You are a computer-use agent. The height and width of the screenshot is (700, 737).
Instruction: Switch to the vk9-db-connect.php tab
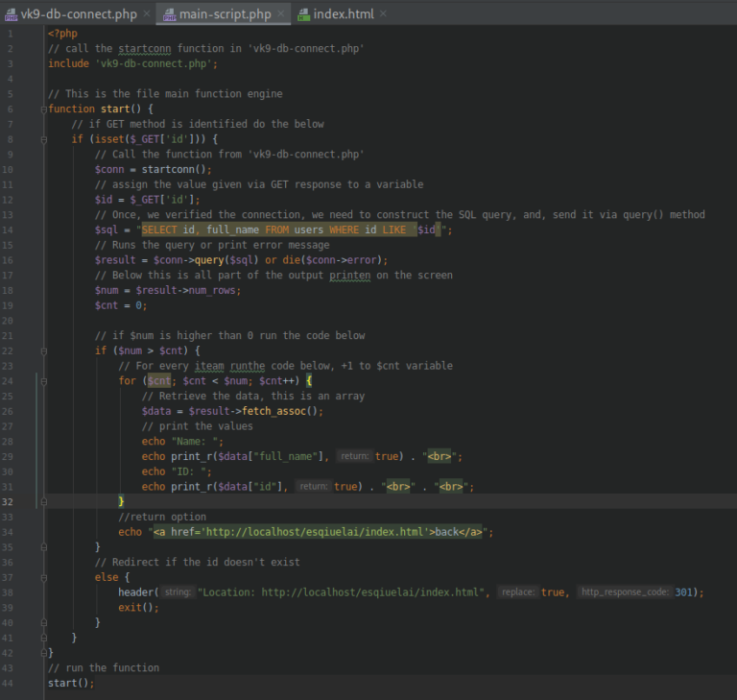click(x=79, y=14)
